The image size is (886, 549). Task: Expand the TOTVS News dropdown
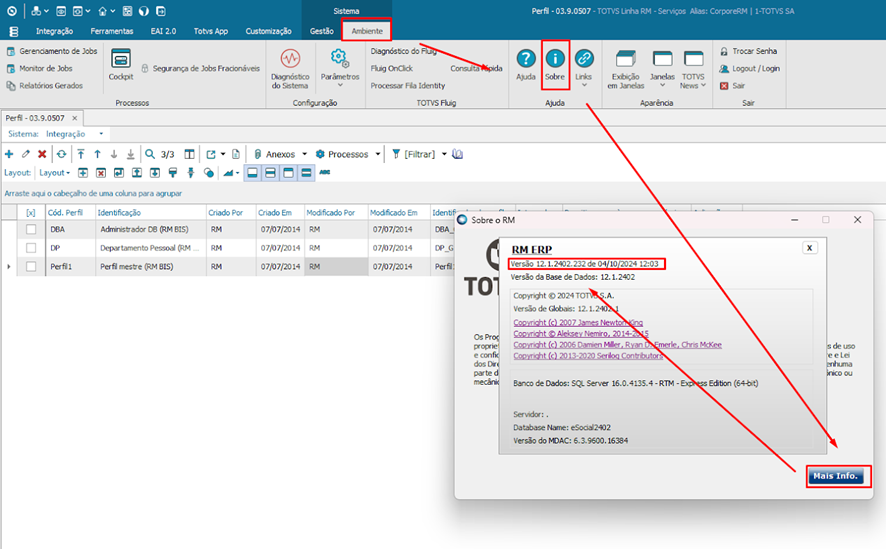[x=703, y=85]
